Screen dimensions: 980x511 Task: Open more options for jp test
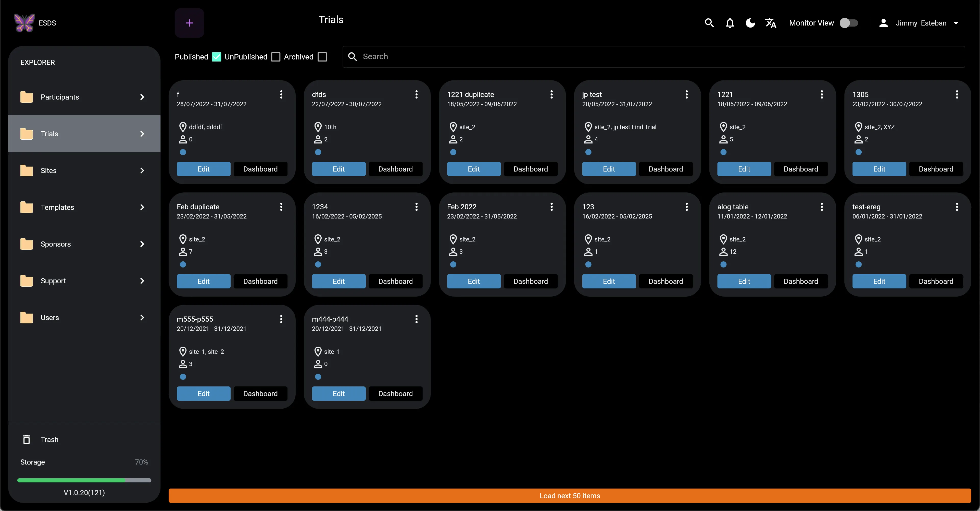(x=686, y=94)
